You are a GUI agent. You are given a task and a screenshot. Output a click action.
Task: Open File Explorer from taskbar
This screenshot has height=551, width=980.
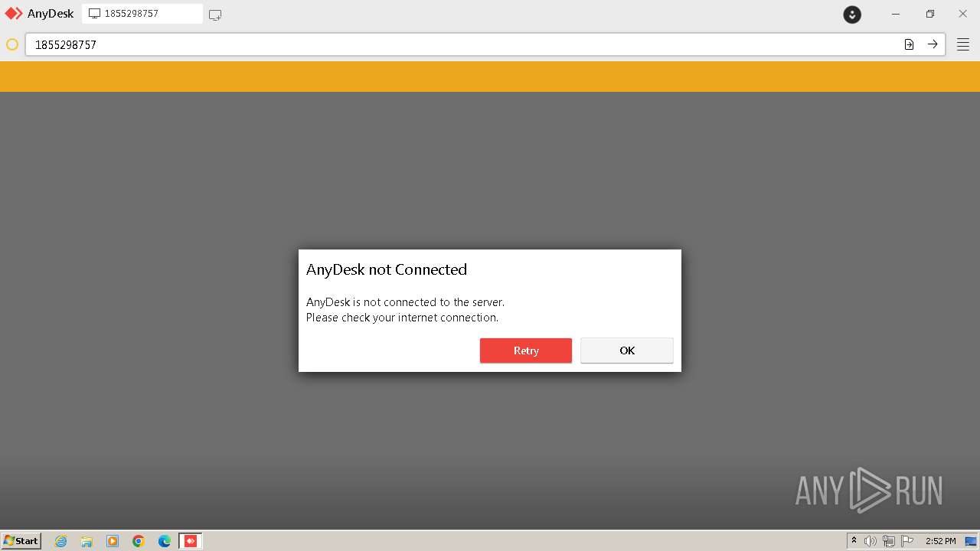coord(87,541)
